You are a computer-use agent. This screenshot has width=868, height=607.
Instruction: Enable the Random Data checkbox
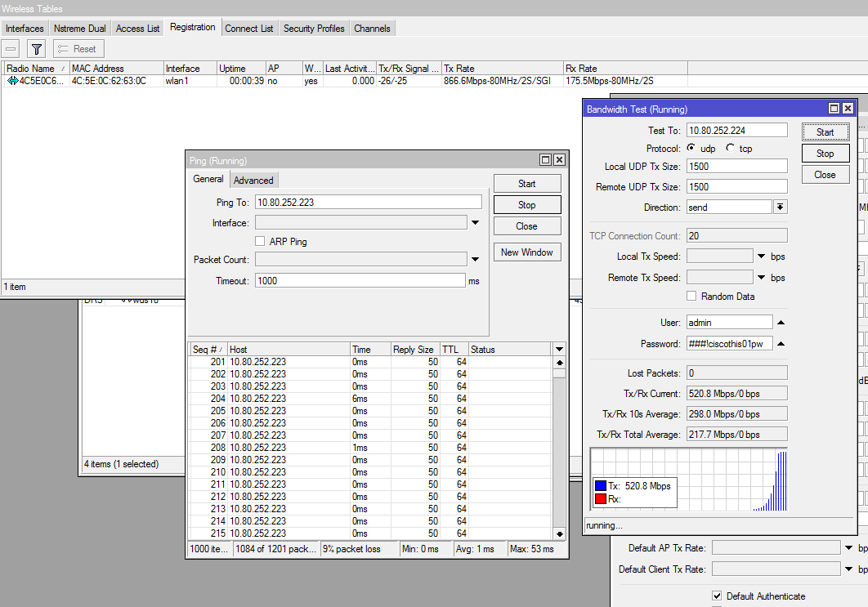click(691, 297)
